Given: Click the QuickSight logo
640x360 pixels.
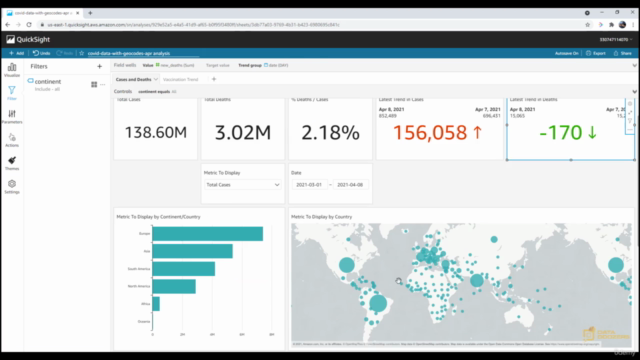Looking at the screenshot, I should [x=28, y=39].
